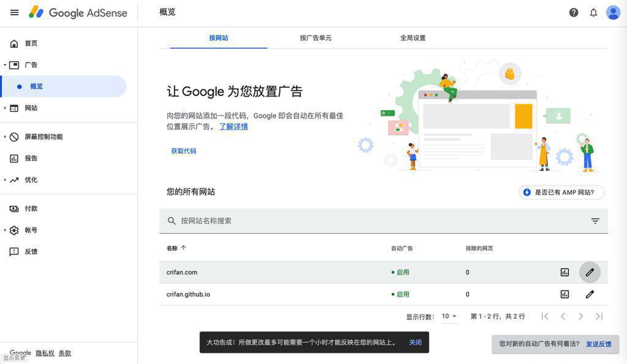
Task: Open 优化 in the sidebar
Action: [31, 180]
